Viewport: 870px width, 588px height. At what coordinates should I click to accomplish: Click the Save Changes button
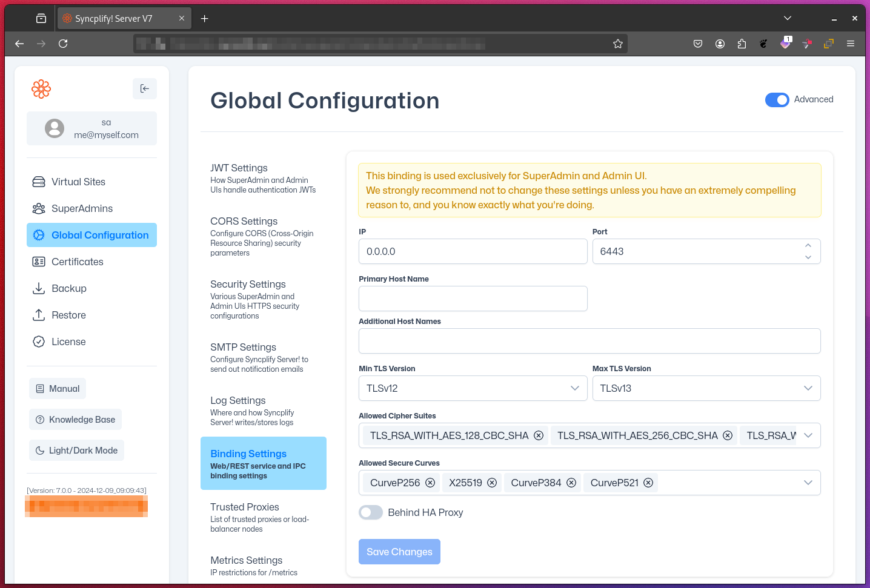tap(399, 552)
